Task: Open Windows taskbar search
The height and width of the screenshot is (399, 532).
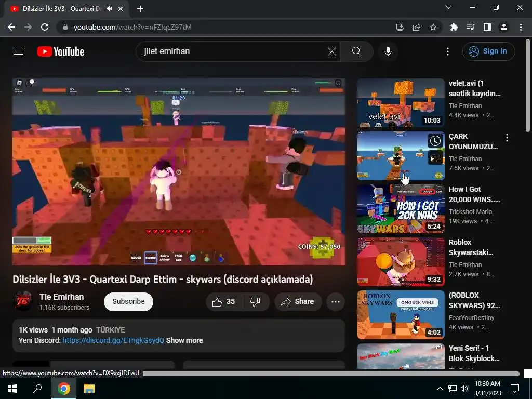Action: pyautogui.click(x=37, y=389)
